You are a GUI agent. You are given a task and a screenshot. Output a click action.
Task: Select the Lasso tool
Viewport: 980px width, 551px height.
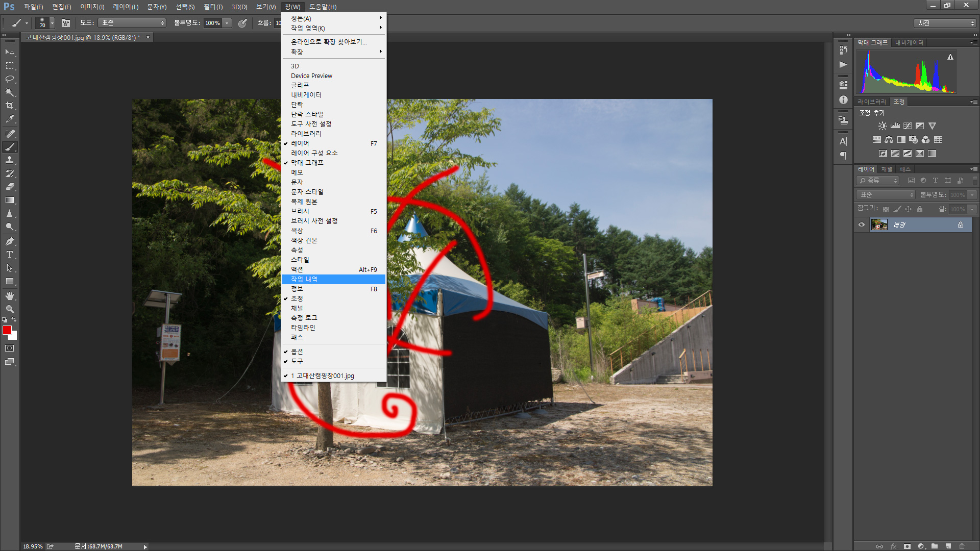10,79
